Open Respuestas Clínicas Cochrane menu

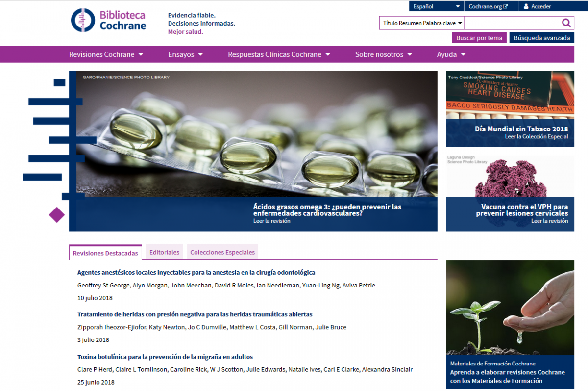279,54
